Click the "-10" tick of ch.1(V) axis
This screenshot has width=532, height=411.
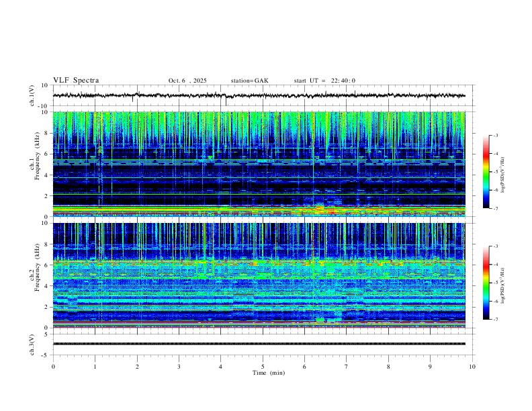(43, 106)
